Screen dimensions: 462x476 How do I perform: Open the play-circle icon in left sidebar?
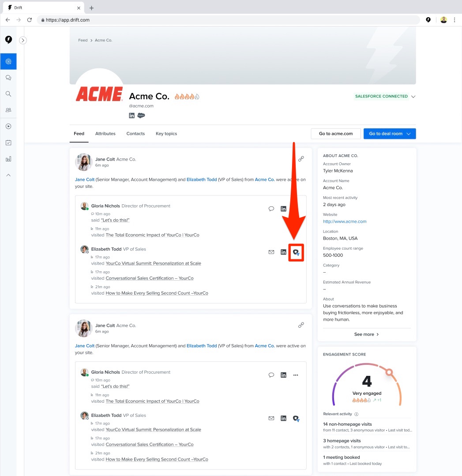tap(8, 126)
